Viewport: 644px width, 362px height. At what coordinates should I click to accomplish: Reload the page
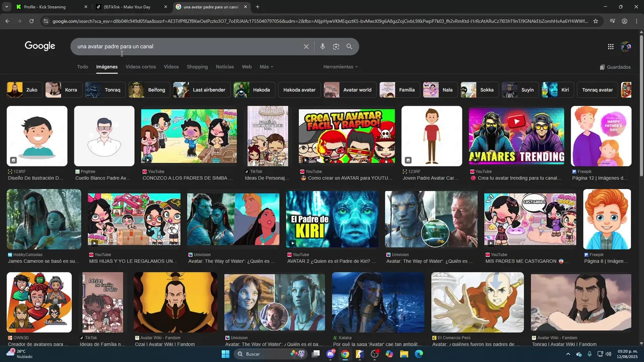(31, 21)
